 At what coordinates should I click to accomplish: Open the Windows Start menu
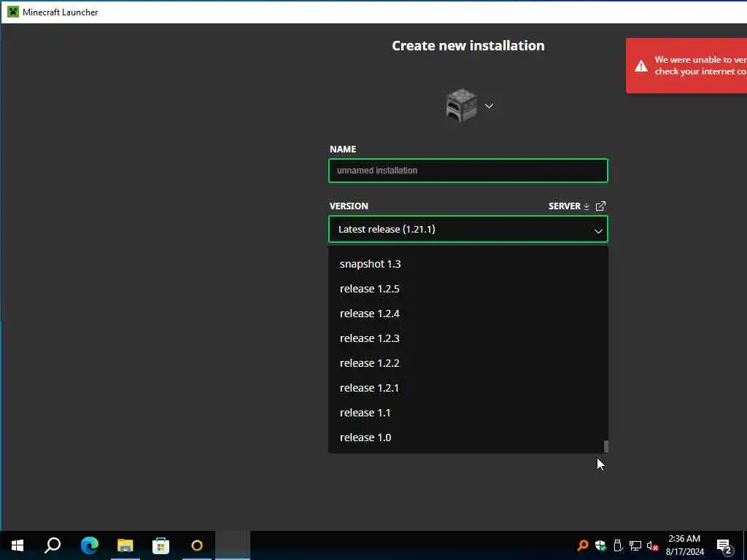[18, 545]
